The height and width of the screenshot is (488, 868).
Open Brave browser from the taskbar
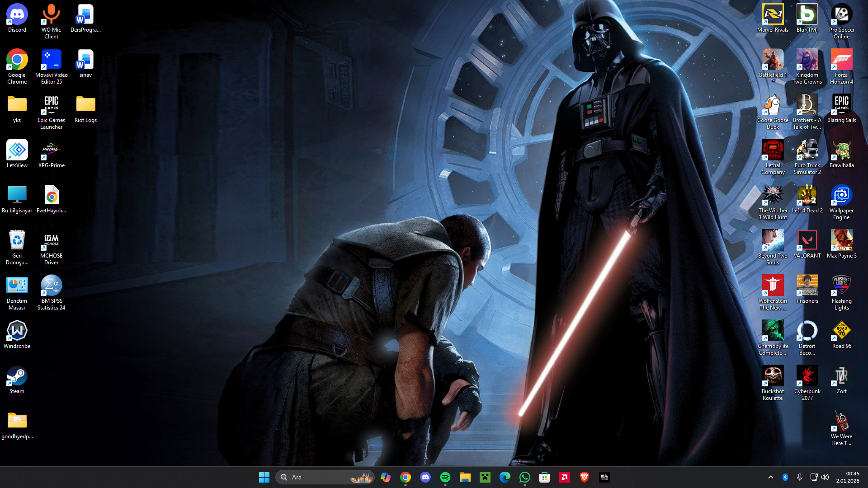pyautogui.click(x=585, y=477)
